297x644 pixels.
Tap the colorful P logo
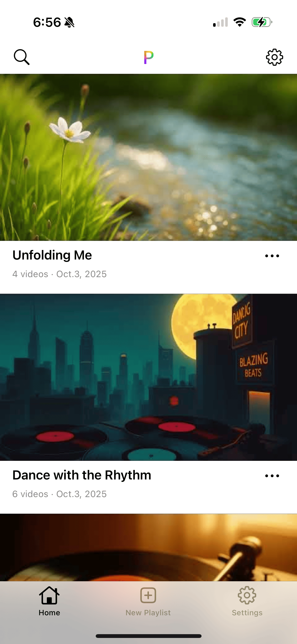coord(149,57)
